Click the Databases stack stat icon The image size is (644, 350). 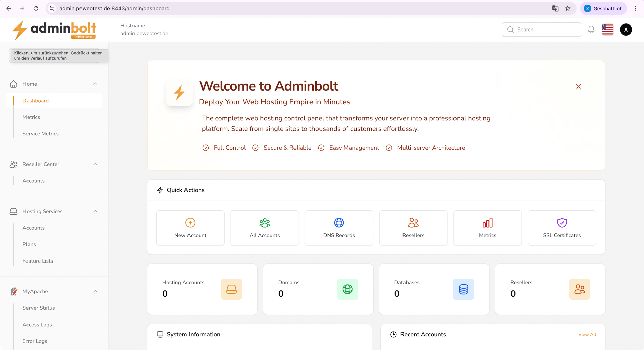tap(464, 289)
